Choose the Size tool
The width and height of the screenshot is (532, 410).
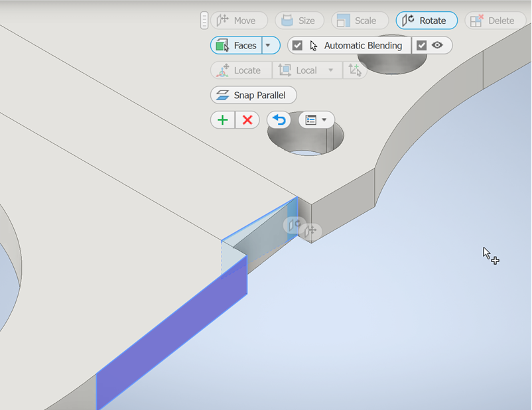(299, 21)
